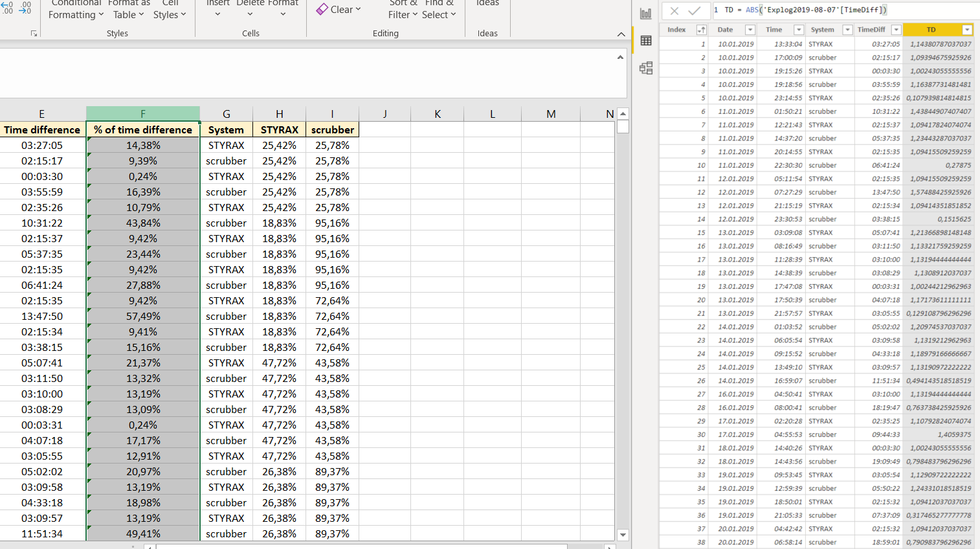Click the Increase Decimal icon in Excel

[x=6, y=6]
